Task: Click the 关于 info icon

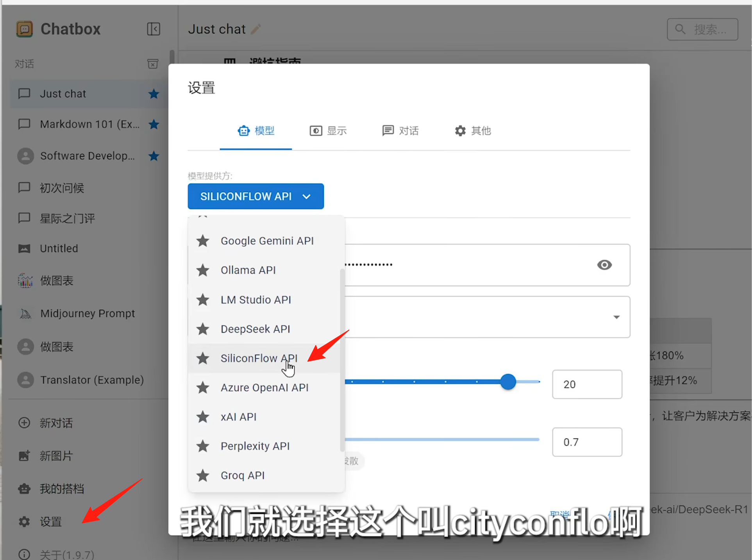Action: click(x=24, y=554)
